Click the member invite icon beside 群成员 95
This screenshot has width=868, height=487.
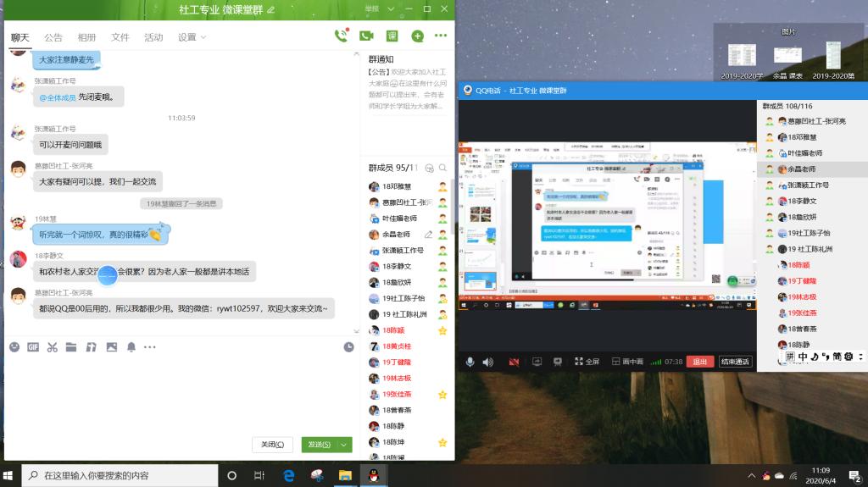point(429,168)
